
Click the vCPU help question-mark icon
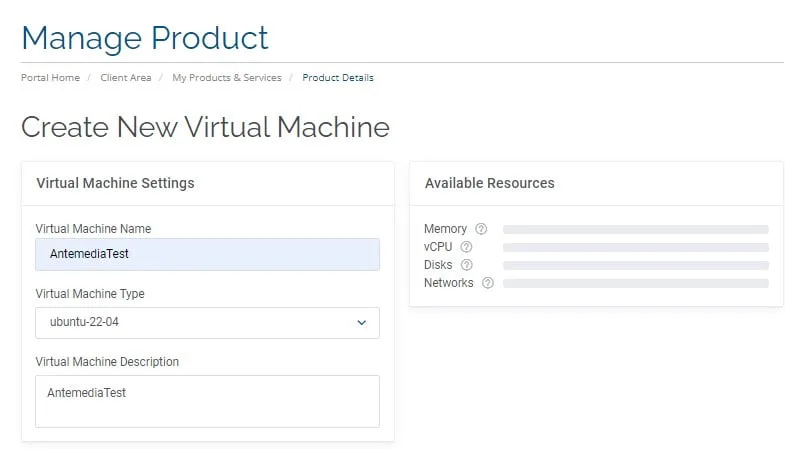(466, 247)
